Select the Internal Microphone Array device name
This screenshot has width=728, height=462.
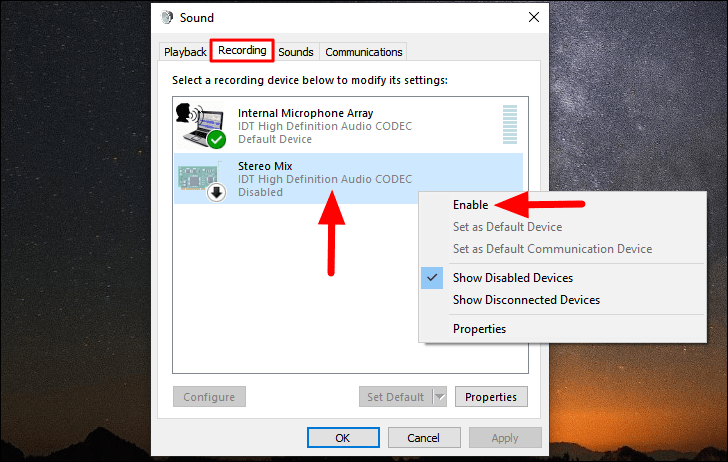306,113
